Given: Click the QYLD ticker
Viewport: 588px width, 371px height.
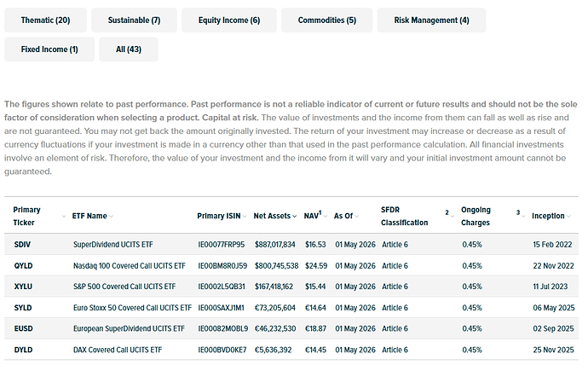Looking at the screenshot, I should pyautogui.click(x=23, y=266).
